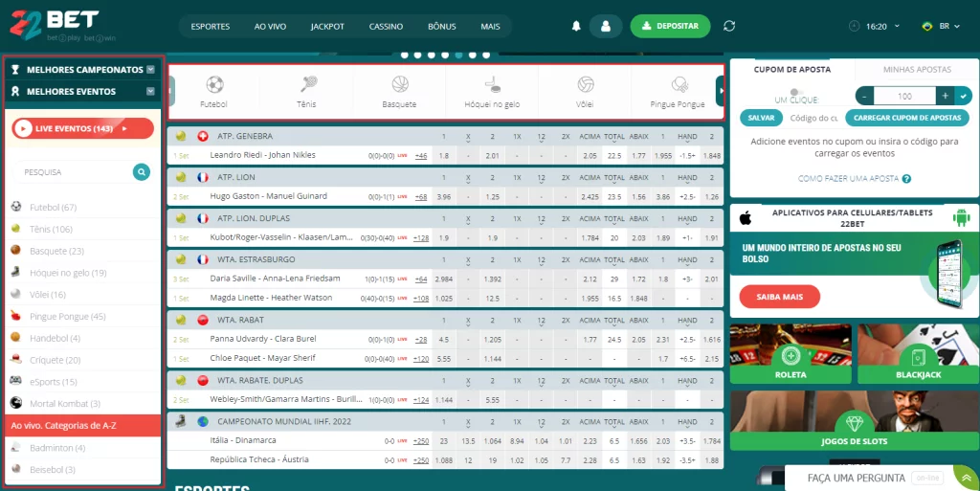Decrease stake with the minus button
Screen dimensions: 980x491
point(864,97)
